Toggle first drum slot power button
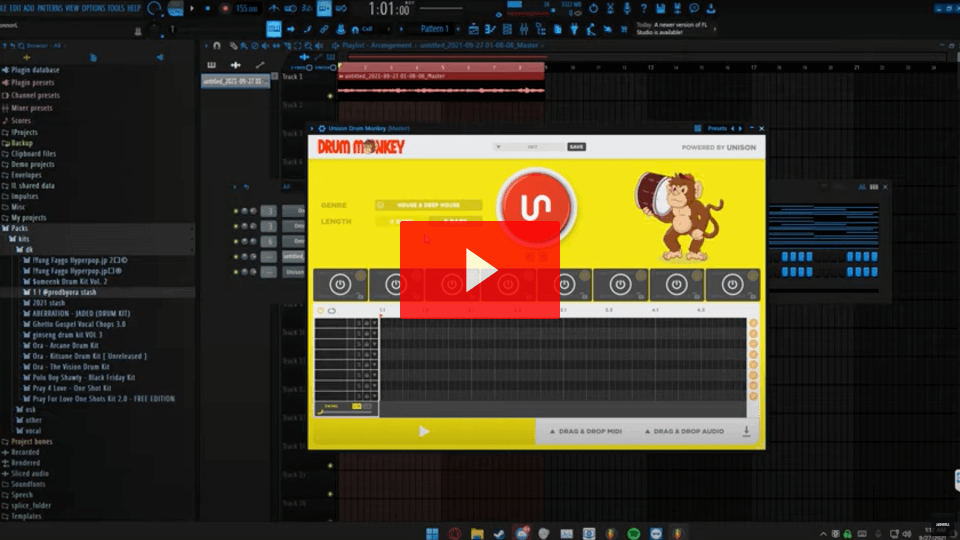This screenshot has width=960, height=540. (x=340, y=284)
